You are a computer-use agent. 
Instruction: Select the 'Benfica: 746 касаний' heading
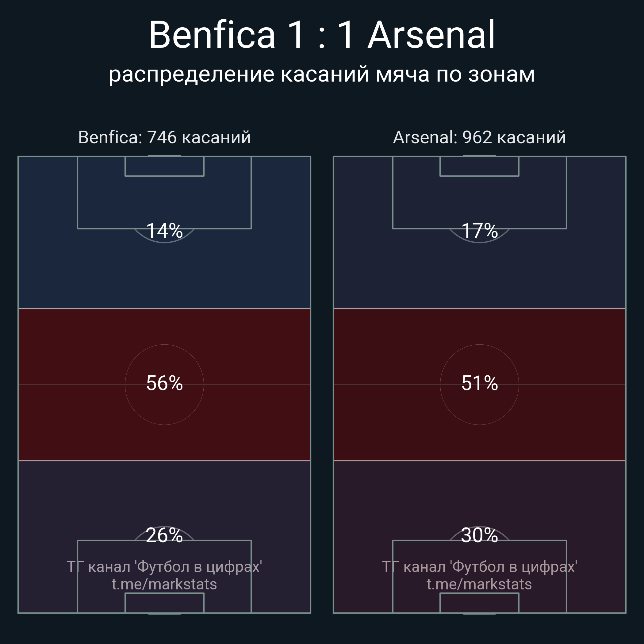pos(164,137)
